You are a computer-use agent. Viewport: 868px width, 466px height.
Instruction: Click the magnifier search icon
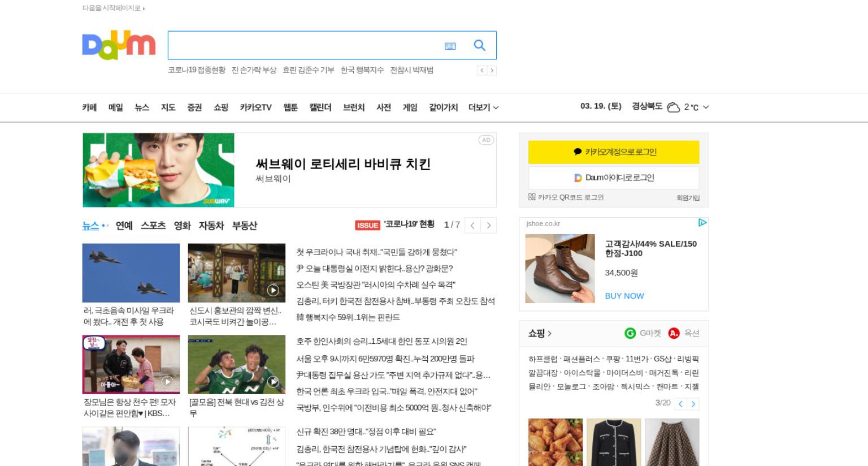click(480, 45)
